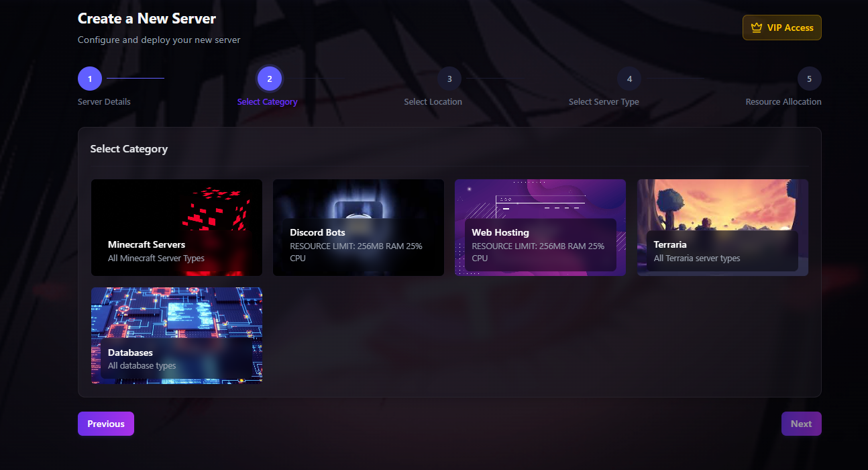This screenshot has height=470, width=868.
Task: Select the Discord Bots category card
Action: tap(358, 227)
